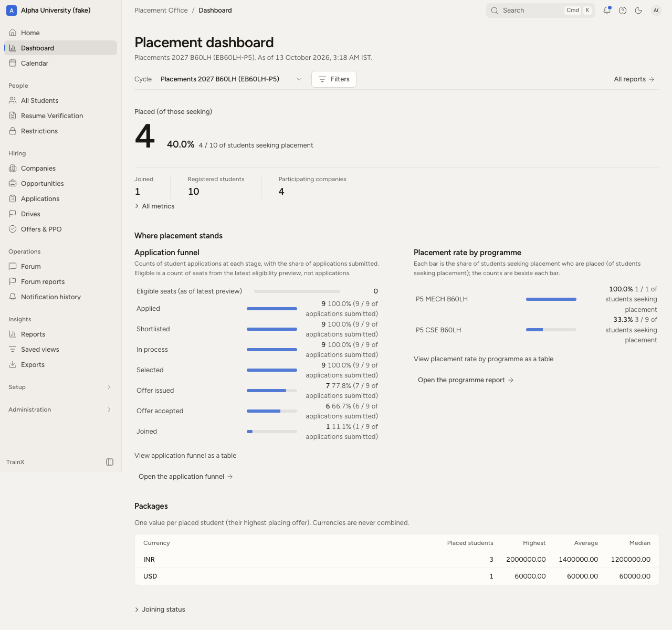Open the user avatar menu
672x630 pixels.
pyautogui.click(x=656, y=10)
